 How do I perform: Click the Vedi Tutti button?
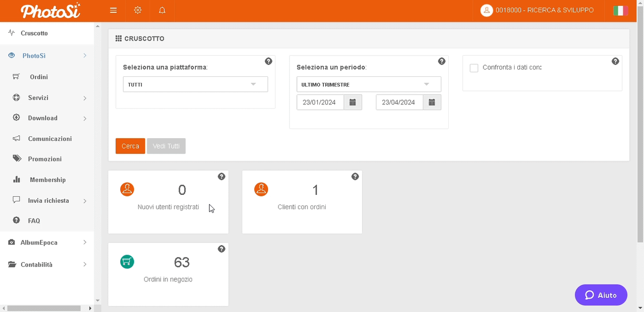[166, 146]
